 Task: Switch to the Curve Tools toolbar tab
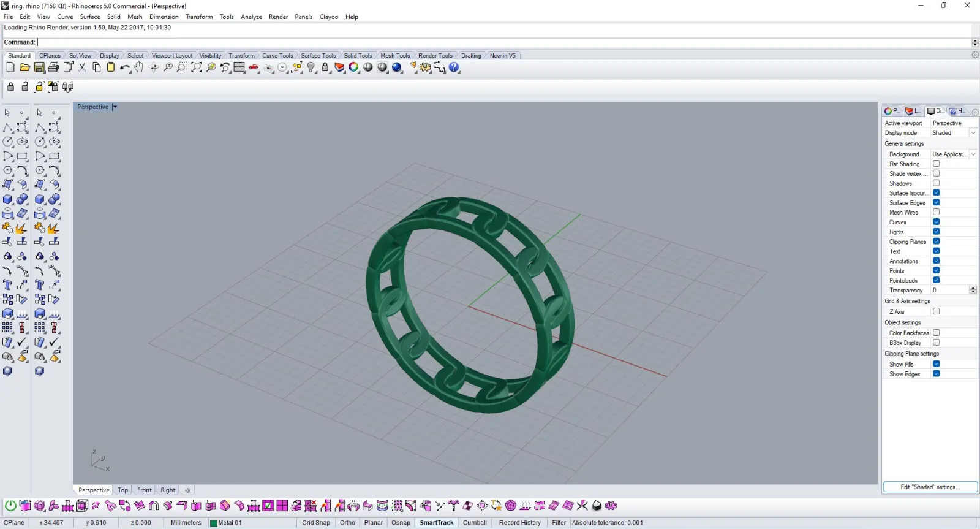pyautogui.click(x=277, y=55)
